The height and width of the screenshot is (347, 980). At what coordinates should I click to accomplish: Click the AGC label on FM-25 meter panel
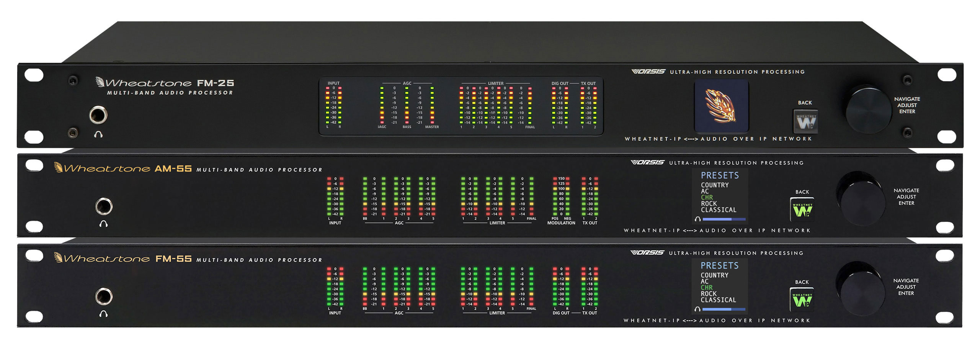click(x=407, y=83)
